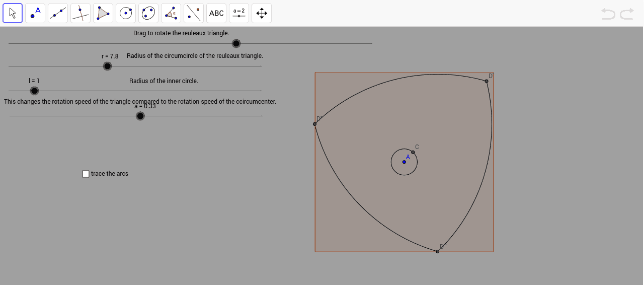Select the ABC text tool
644x286 pixels.
[x=216, y=13]
